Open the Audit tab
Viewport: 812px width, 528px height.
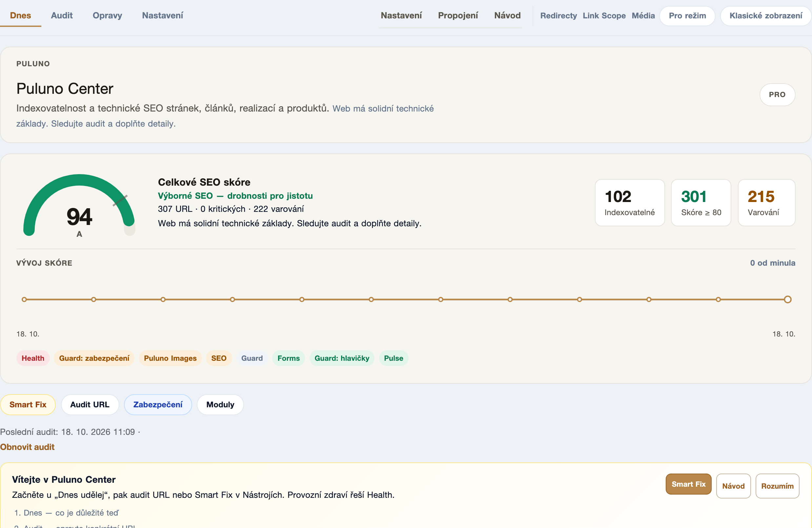coord(62,15)
